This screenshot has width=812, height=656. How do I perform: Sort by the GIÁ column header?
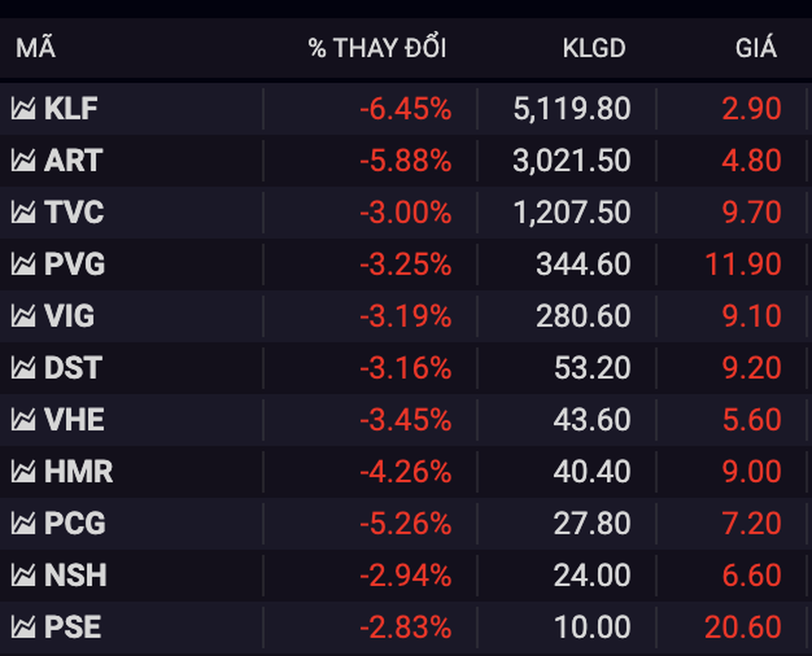point(755,47)
